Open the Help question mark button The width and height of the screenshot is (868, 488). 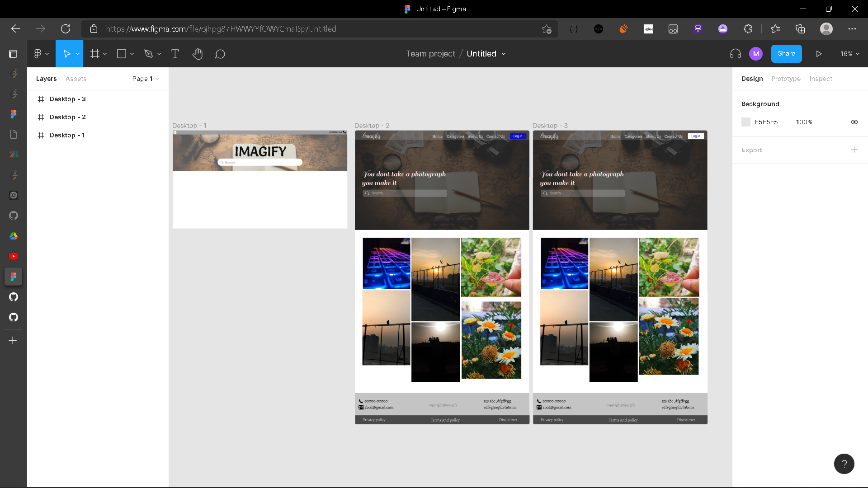click(x=844, y=464)
